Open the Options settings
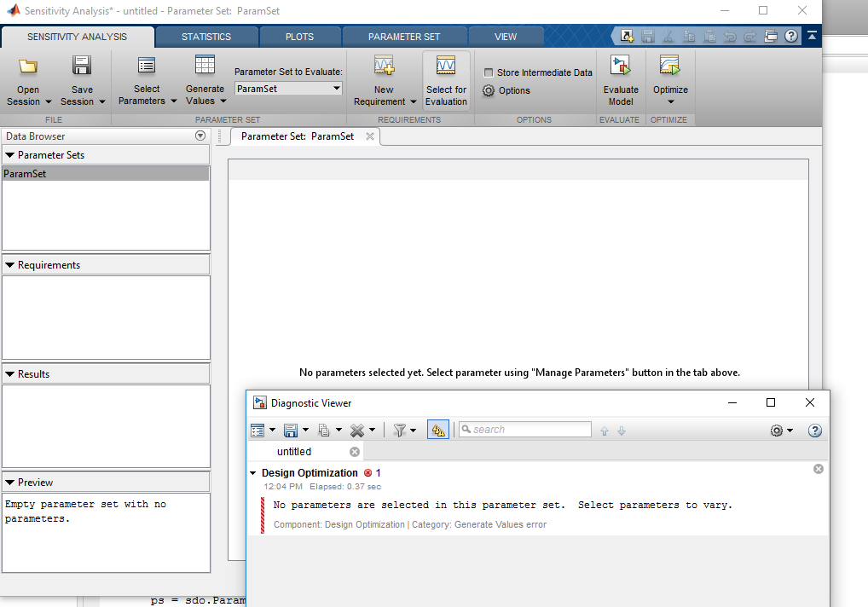This screenshot has width=868, height=607. coord(506,90)
